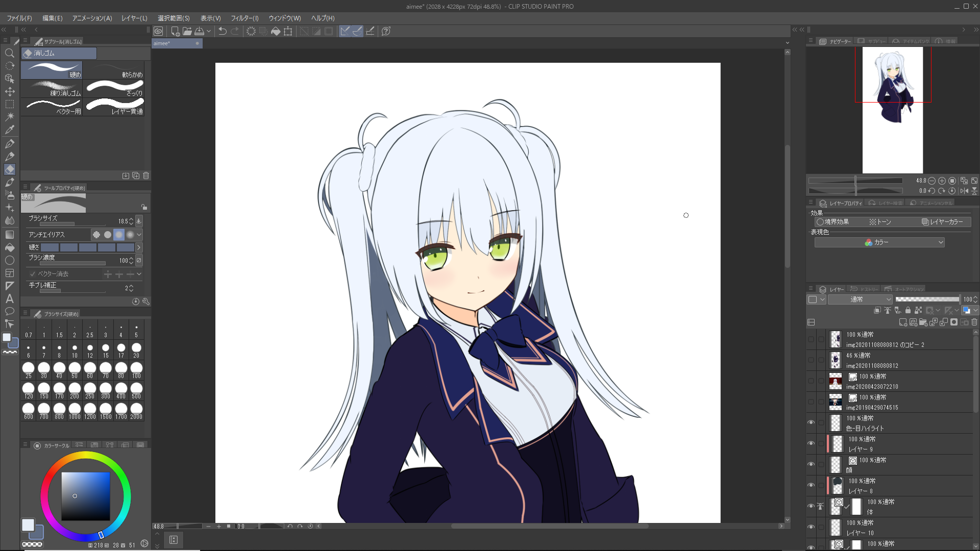
Task: Choose brush size preset 100
Action: (x=136, y=370)
